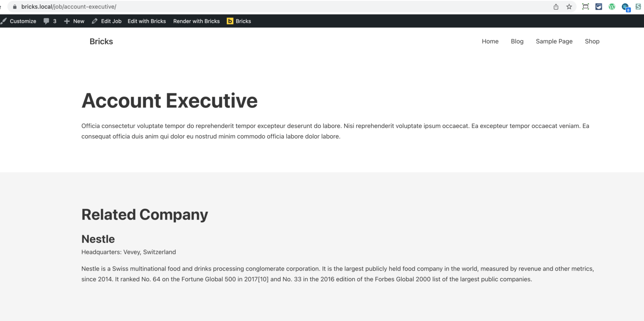Open the Shop navigation link
Image resolution: width=644 pixels, height=321 pixels.
tap(592, 41)
